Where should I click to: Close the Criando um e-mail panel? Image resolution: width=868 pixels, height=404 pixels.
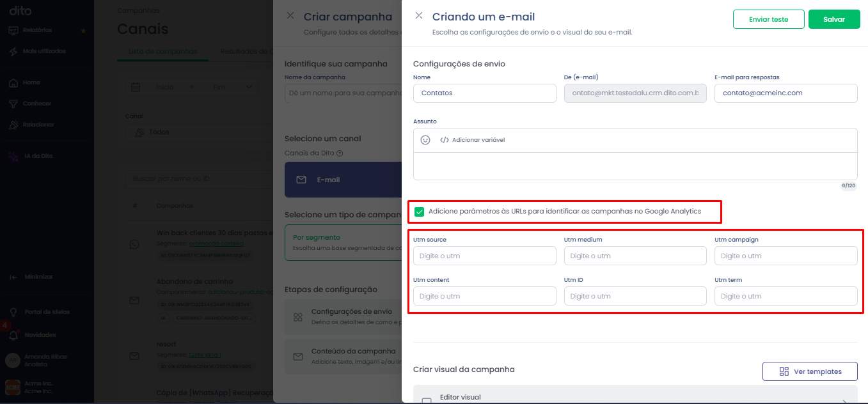419,15
